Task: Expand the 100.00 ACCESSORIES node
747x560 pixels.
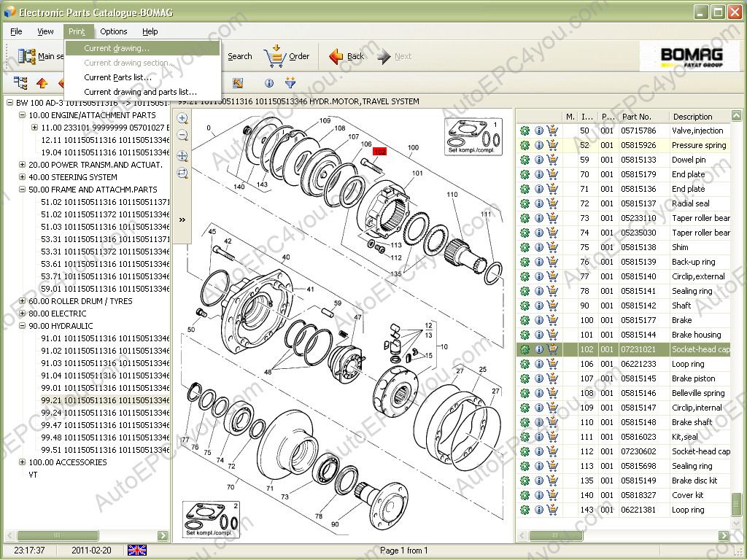Action: click(x=23, y=462)
